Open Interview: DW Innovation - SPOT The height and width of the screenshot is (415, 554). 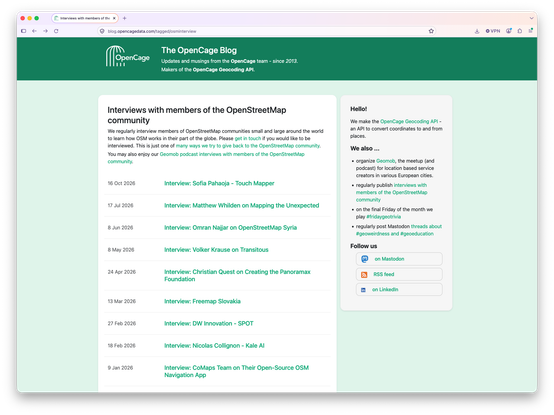click(209, 324)
